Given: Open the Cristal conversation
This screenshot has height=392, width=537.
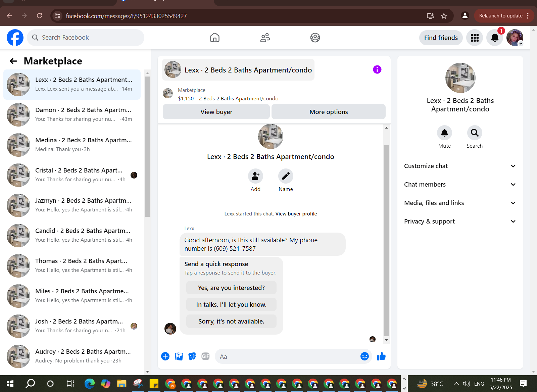Looking at the screenshot, I should click(x=72, y=175).
